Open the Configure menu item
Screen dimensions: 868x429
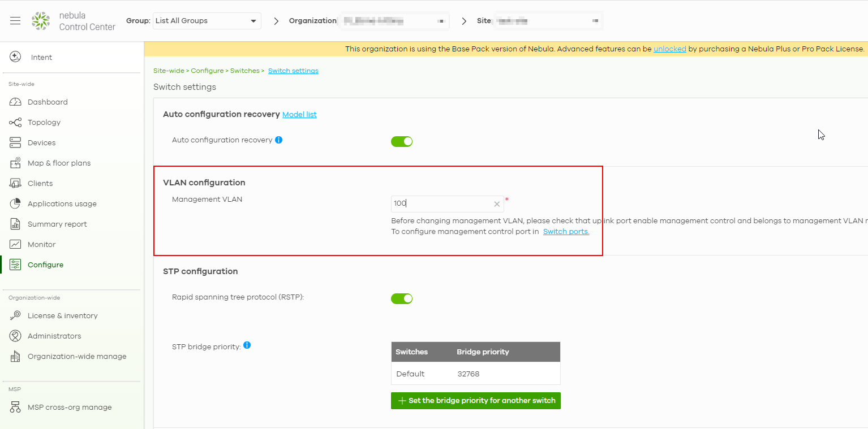click(x=45, y=265)
